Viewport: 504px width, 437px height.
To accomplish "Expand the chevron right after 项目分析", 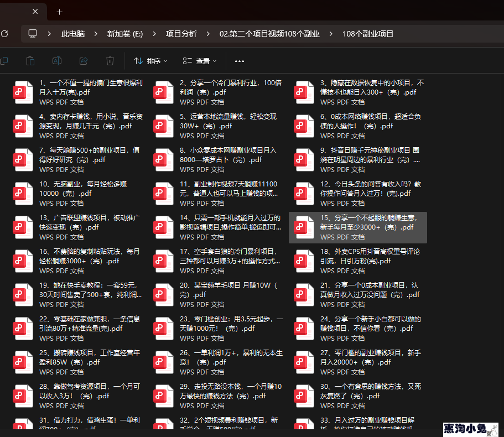I will point(209,34).
